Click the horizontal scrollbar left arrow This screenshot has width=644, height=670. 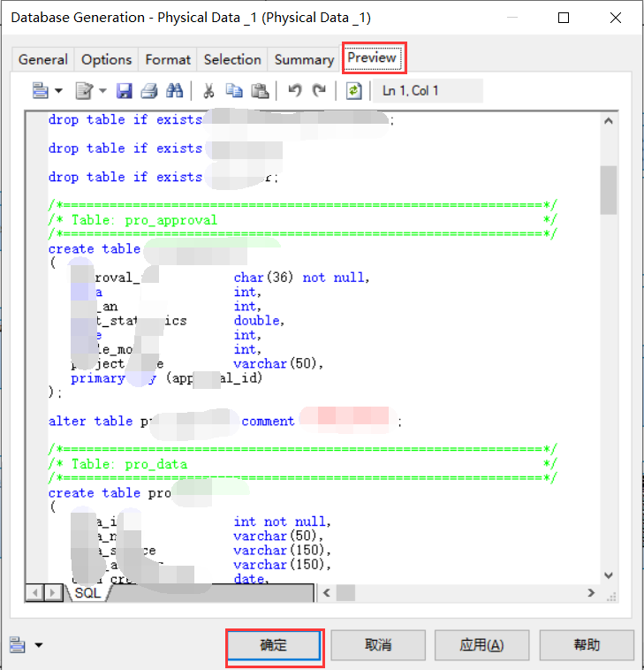327,593
